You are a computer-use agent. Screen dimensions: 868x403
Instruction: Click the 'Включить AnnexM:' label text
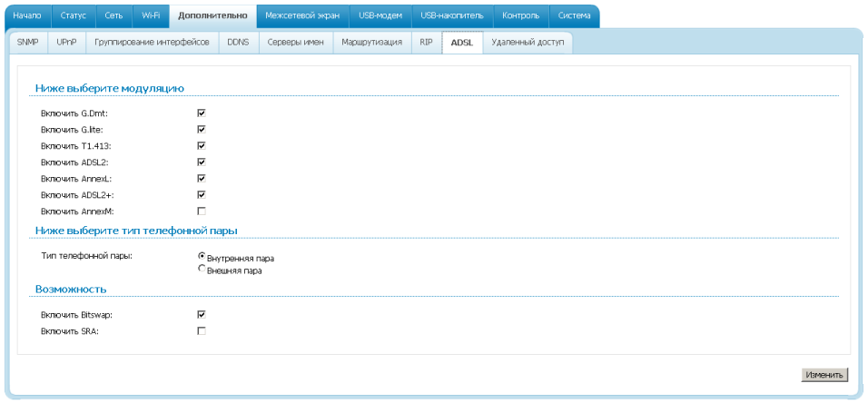tap(77, 211)
